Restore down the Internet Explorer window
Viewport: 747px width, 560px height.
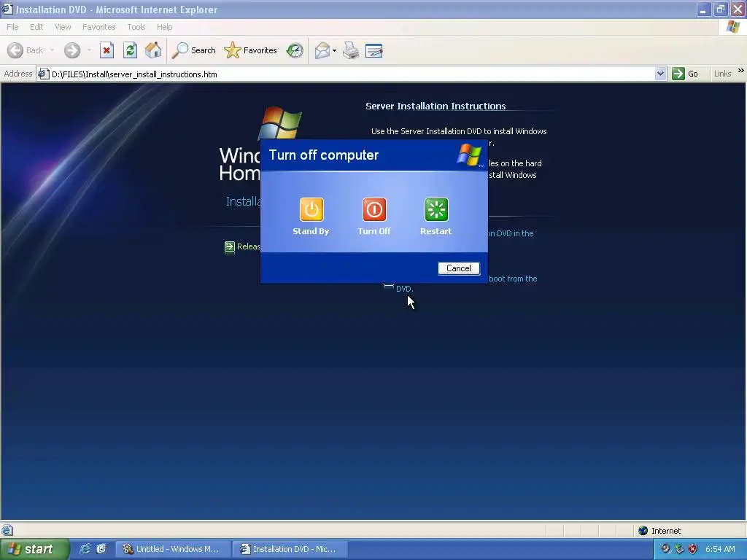[721, 9]
